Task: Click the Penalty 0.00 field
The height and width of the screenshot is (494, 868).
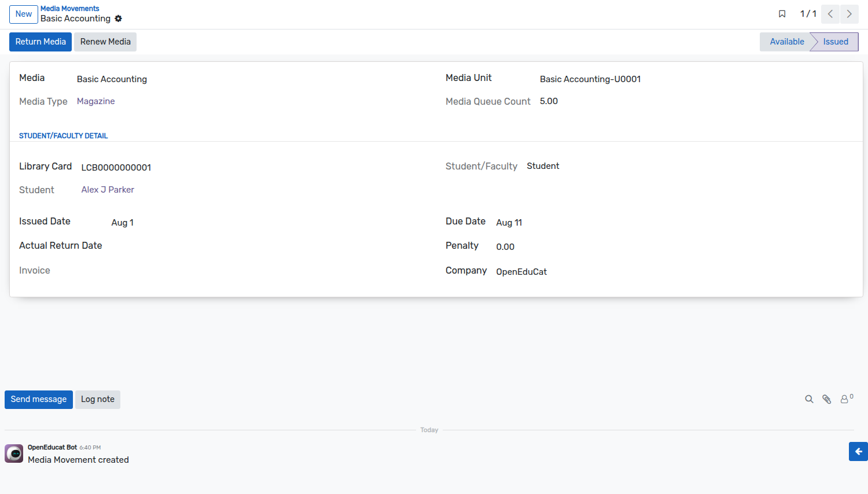Action: click(505, 247)
